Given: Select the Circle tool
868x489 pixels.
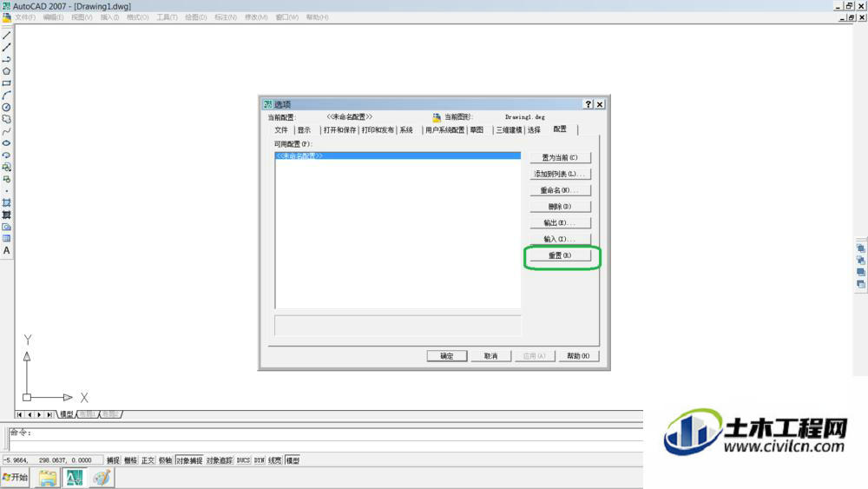Looking at the screenshot, I should [7, 108].
